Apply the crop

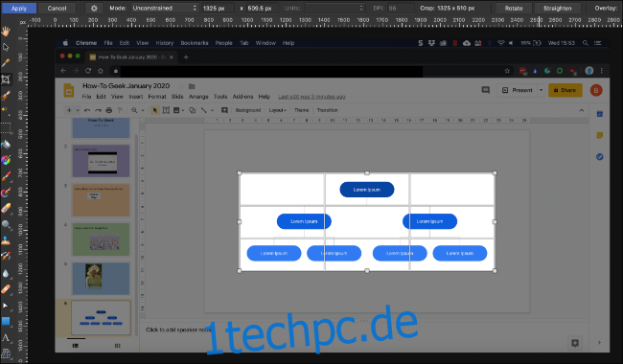tap(18, 8)
